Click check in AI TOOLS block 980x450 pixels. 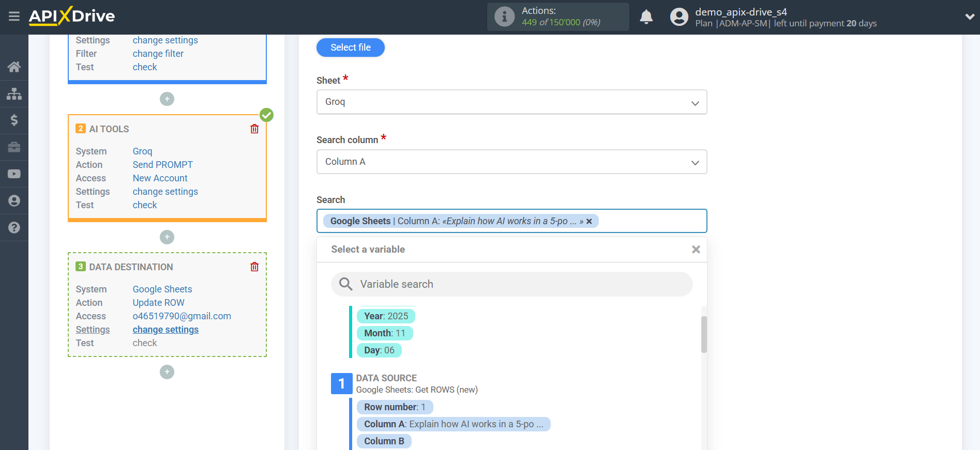(145, 205)
